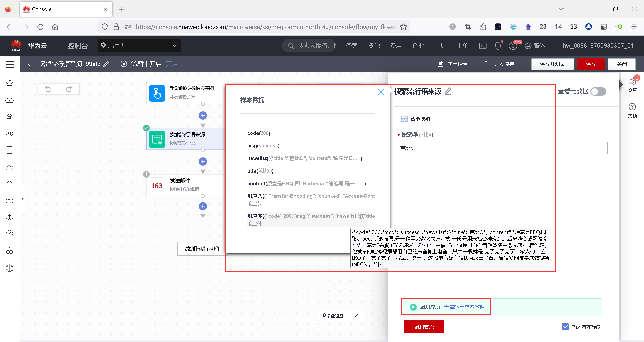Screen dimensions: 644x342
Task: Open the language selector 简体
Action: [x=535, y=46]
